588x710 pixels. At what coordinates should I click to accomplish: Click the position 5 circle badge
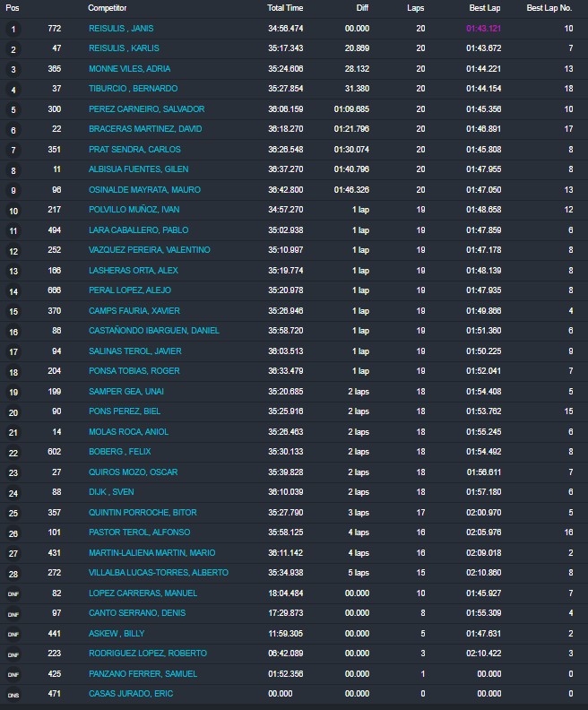click(x=13, y=109)
